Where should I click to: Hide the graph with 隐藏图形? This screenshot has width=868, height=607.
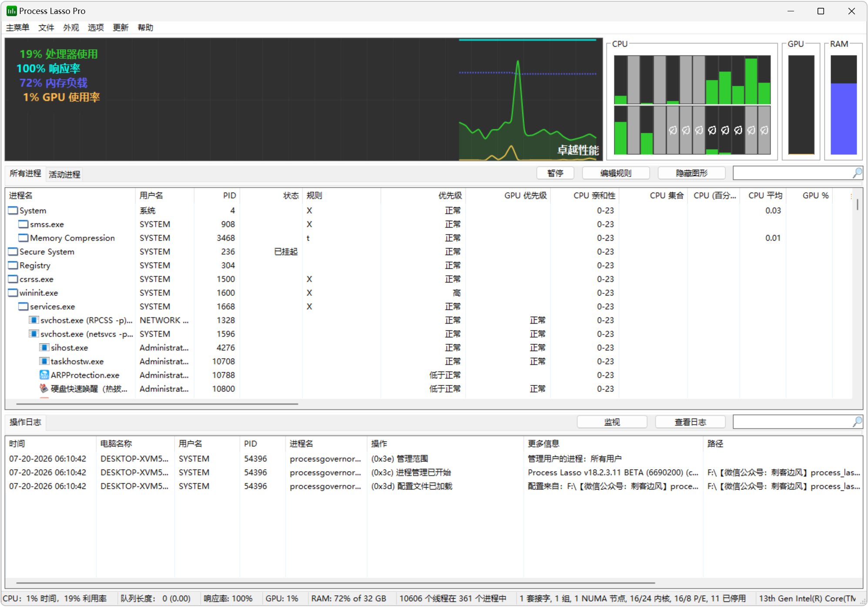692,173
